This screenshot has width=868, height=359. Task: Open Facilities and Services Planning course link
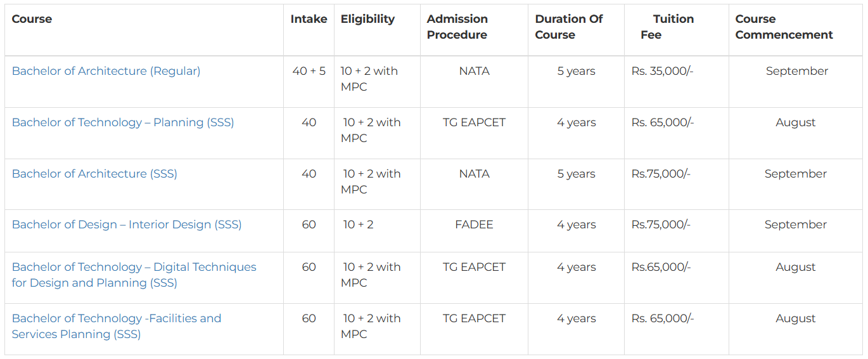tap(117, 318)
